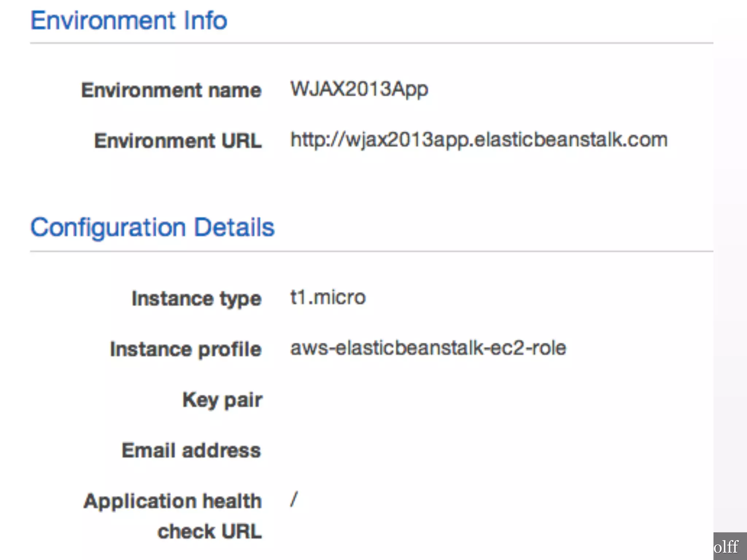This screenshot has width=747, height=560.
Task: Click the Configuration Details heading
Action: 152,227
